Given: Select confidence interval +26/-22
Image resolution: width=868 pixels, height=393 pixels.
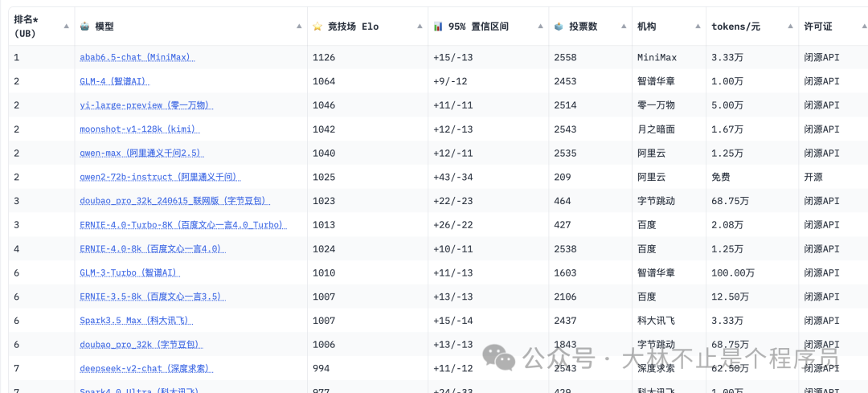Looking at the screenshot, I should pos(452,225).
